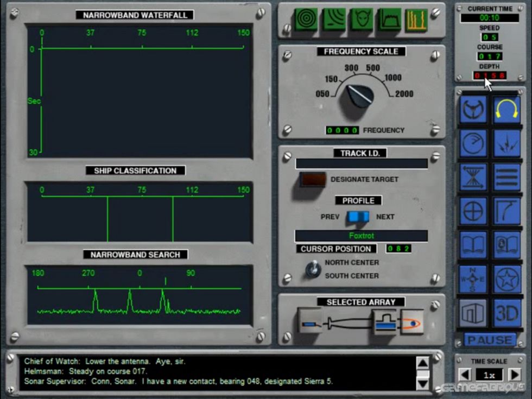This screenshot has width=532, height=399.
Task: Open the broadband sonar concentric circles display
Action: point(306,19)
